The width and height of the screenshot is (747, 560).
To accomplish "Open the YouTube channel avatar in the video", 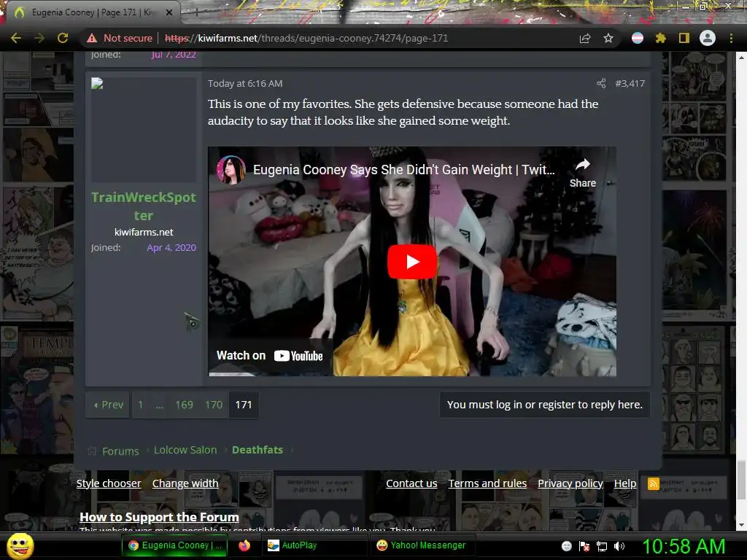I will click(x=231, y=169).
